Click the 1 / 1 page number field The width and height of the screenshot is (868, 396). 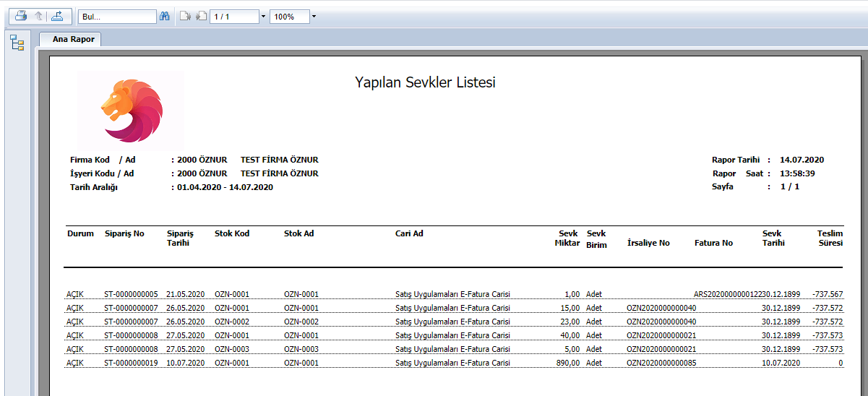click(x=233, y=16)
